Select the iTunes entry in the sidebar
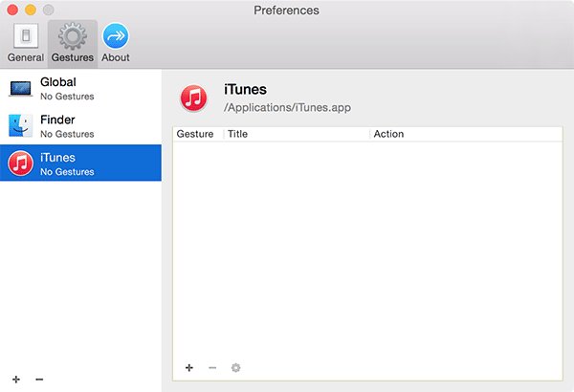Screen dimensions: 574x392 pyautogui.click(x=80, y=163)
